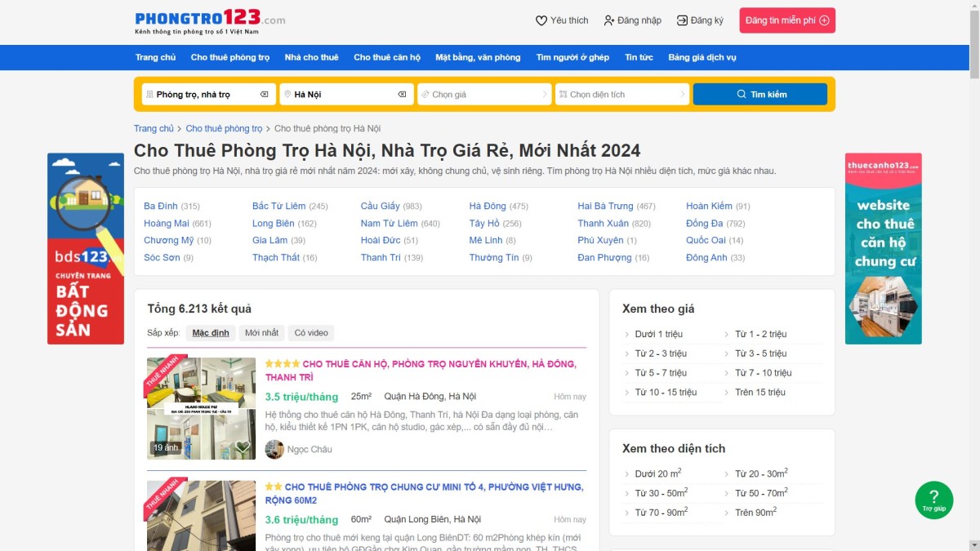Image resolution: width=980 pixels, height=551 pixels.
Task: Open the Cầu Giấy district link
Action: pos(381,207)
